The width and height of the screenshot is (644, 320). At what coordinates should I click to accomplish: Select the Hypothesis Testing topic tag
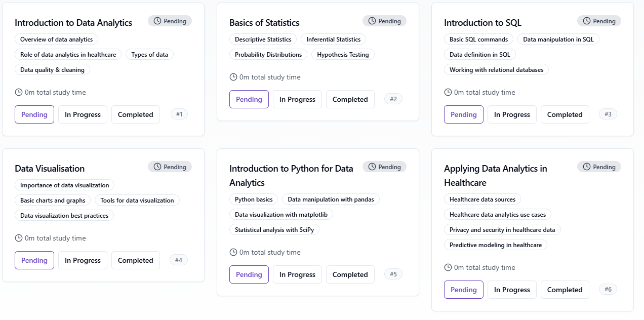(x=343, y=55)
